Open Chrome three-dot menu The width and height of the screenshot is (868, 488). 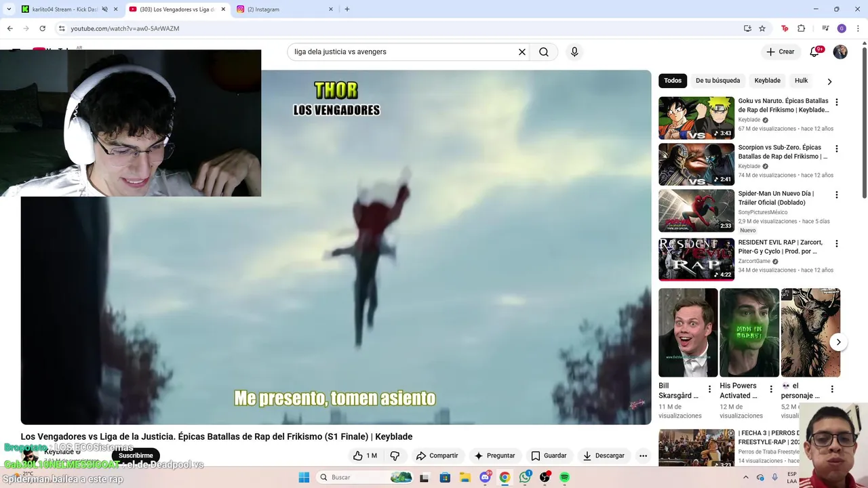coord(858,28)
